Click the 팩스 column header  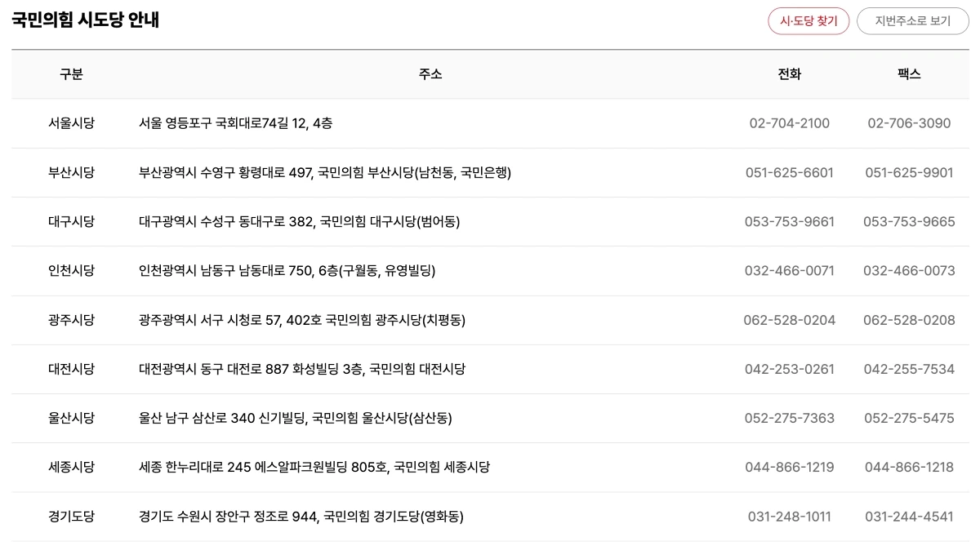pos(909,73)
